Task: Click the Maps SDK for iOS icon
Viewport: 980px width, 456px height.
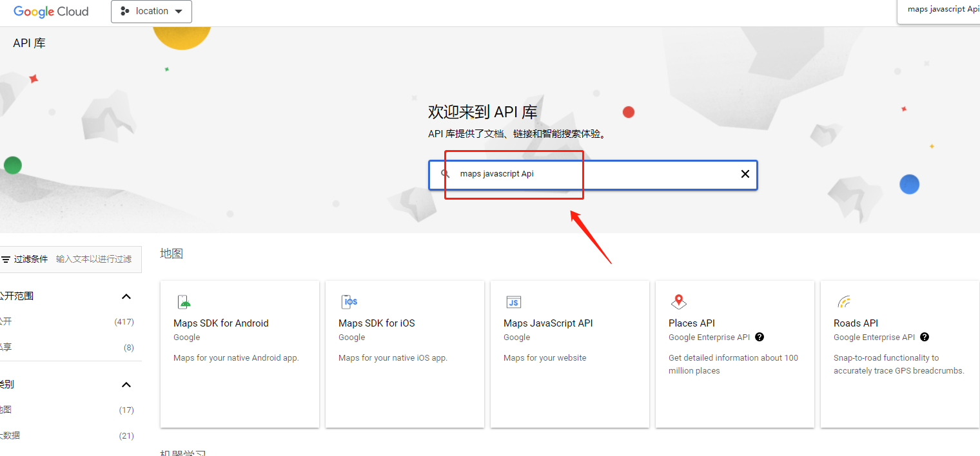Action: (x=349, y=301)
